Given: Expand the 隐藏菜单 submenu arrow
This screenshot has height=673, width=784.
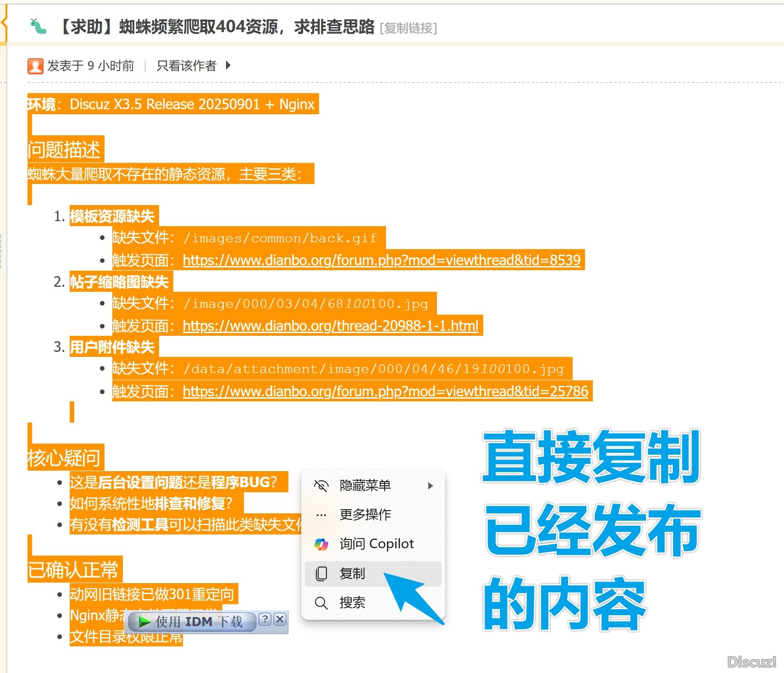Looking at the screenshot, I should 430,485.
